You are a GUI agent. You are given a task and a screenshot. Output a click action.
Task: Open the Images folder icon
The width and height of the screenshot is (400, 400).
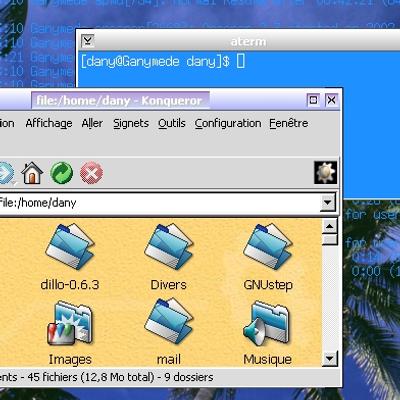pos(70,323)
